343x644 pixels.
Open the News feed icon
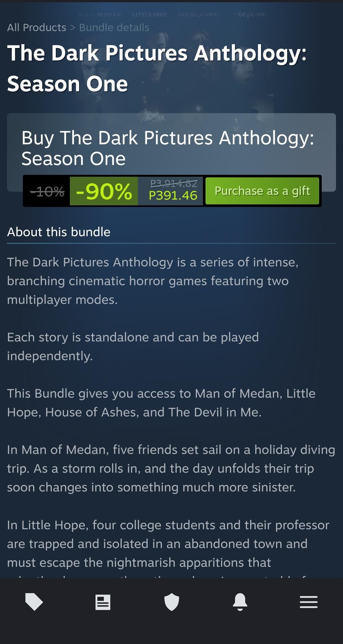click(x=103, y=602)
